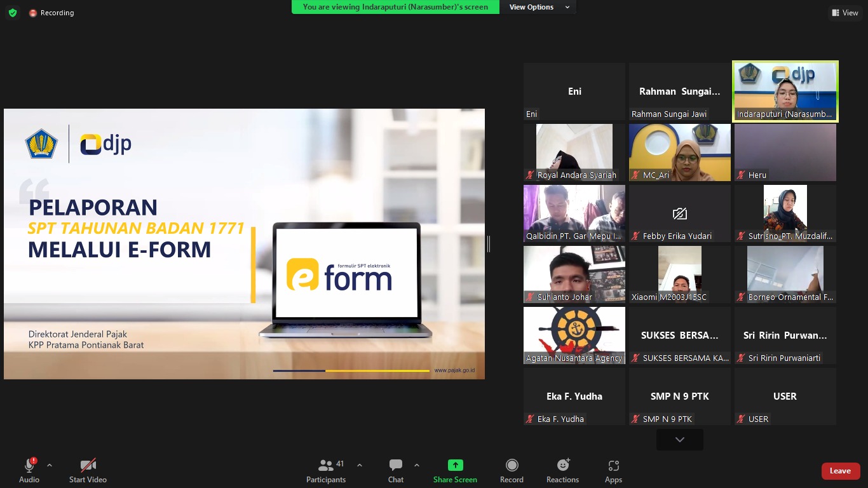Screen dimensions: 868x488
Task: Click camera-off icon on Febby Erika tile
Action: (680, 213)
